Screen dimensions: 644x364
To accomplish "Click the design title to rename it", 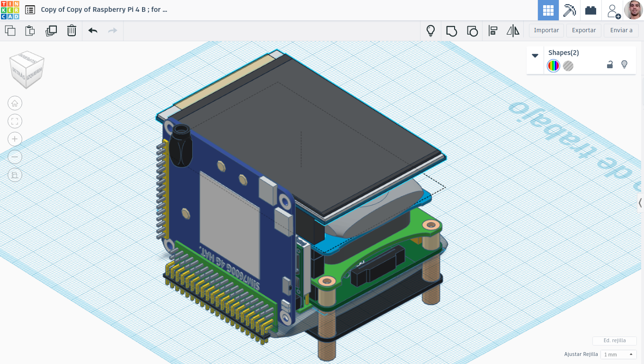I will pyautogui.click(x=104, y=9).
